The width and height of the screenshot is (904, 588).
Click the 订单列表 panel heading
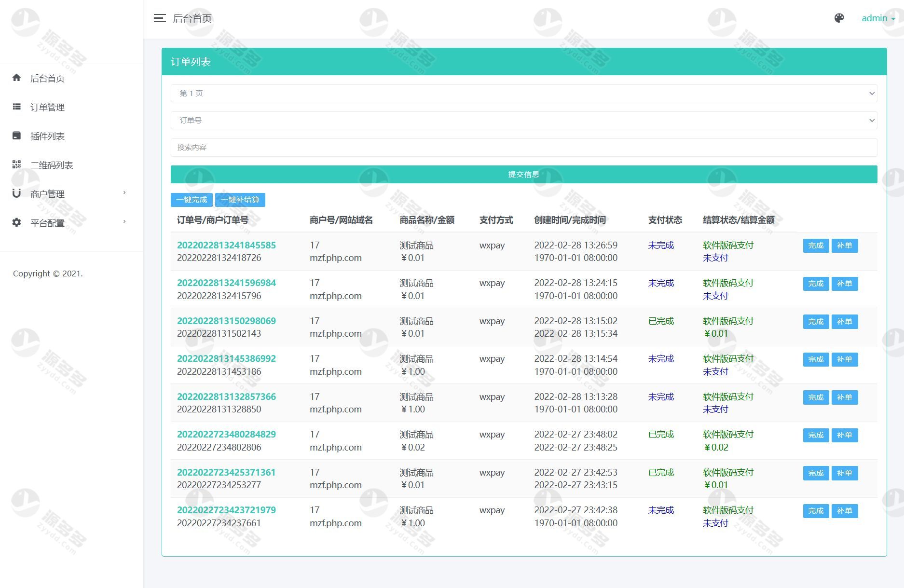pyautogui.click(x=191, y=62)
